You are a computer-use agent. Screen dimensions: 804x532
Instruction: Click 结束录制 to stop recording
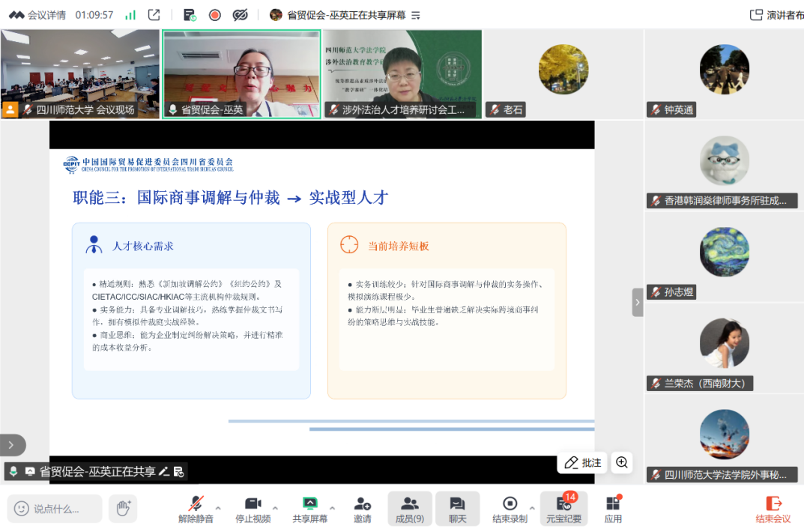pos(510,509)
